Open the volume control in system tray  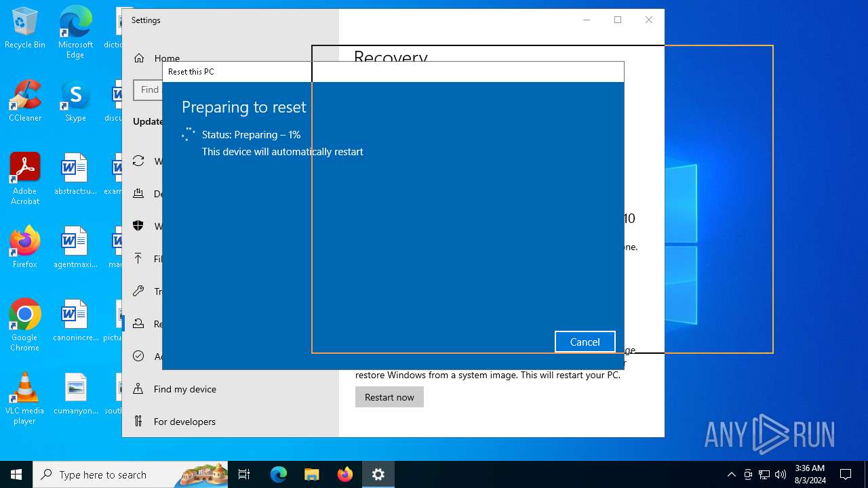tap(781, 474)
